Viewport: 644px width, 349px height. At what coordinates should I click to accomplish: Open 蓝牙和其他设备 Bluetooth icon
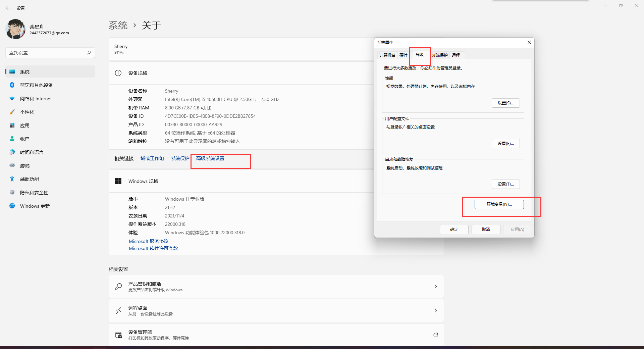pyautogui.click(x=12, y=85)
